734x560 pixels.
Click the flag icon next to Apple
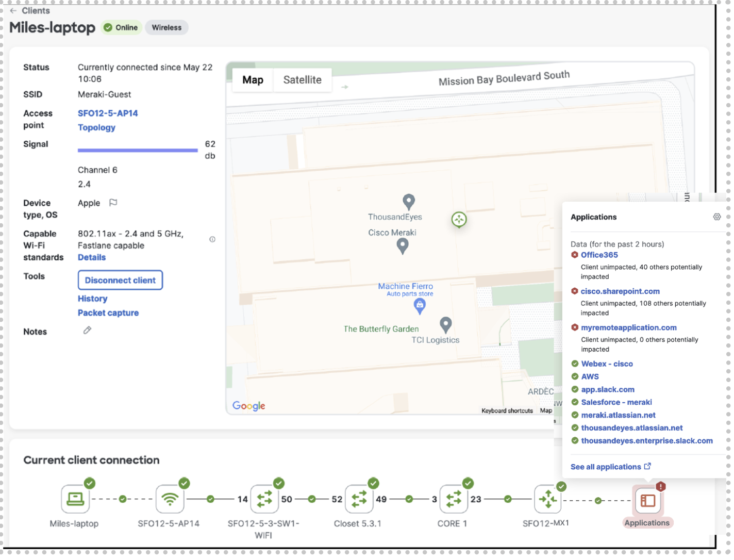pos(113,203)
